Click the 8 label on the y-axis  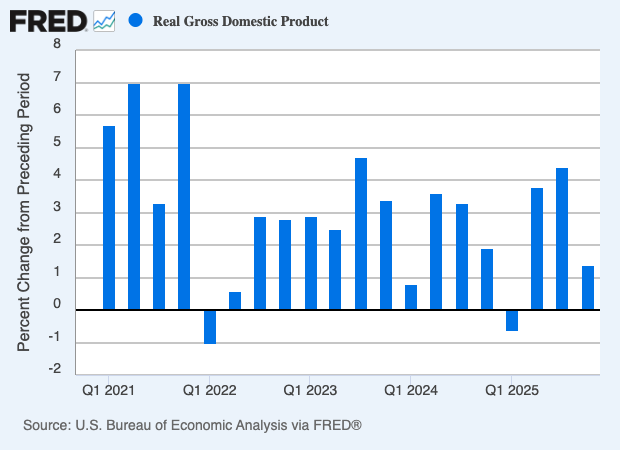[57, 47]
